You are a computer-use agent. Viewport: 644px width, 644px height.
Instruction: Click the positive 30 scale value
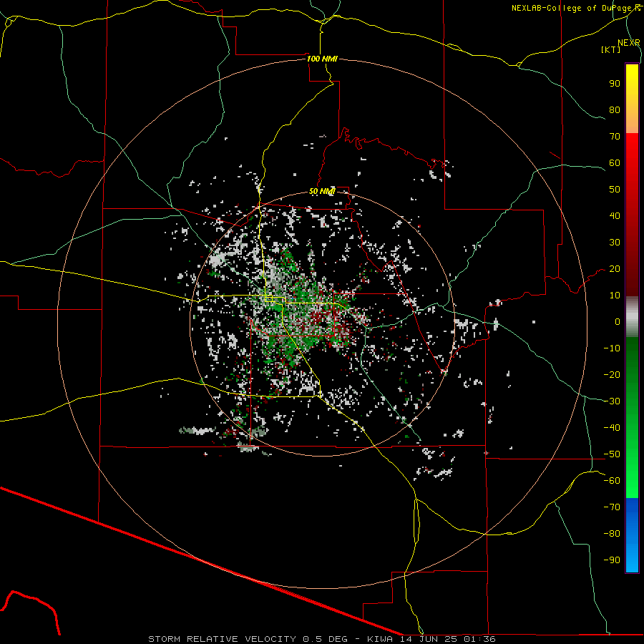(615, 243)
